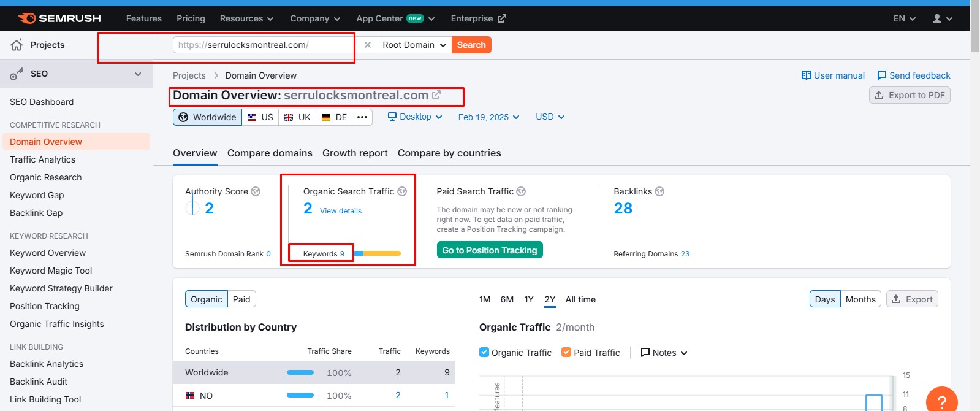
Task: Set time range to 1M
Action: pyautogui.click(x=485, y=299)
